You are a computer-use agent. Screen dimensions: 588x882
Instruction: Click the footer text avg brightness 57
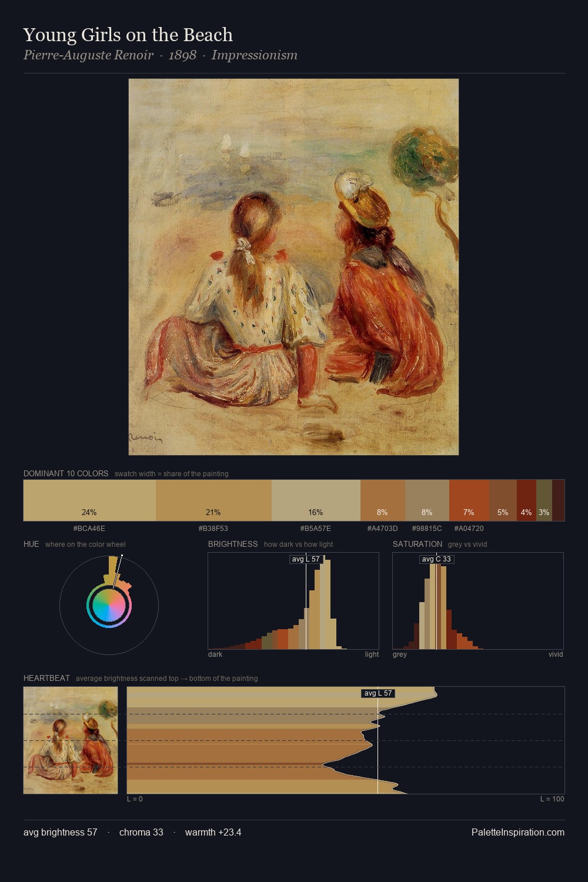point(61,833)
